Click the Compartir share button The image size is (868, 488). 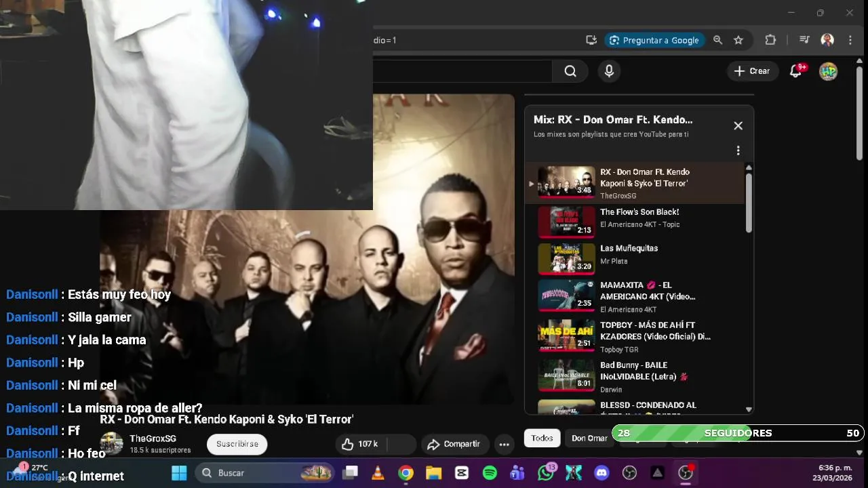pos(454,444)
